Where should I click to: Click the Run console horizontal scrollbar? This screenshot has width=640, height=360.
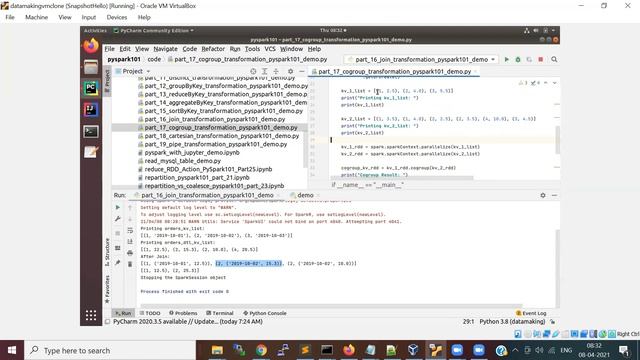331,306
